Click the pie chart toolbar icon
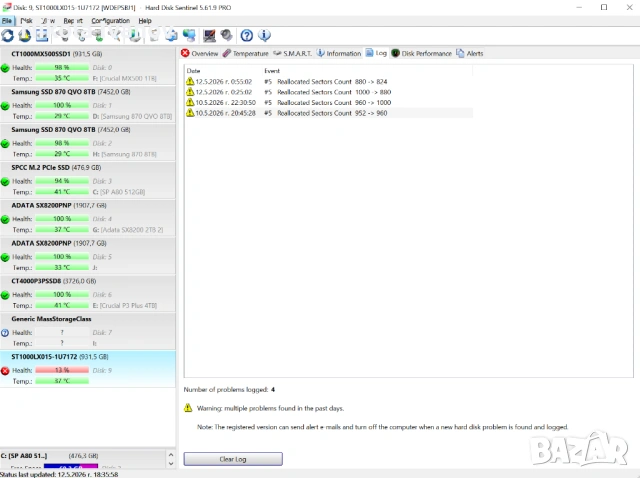 pyautogui.click(x=25, y=36)
